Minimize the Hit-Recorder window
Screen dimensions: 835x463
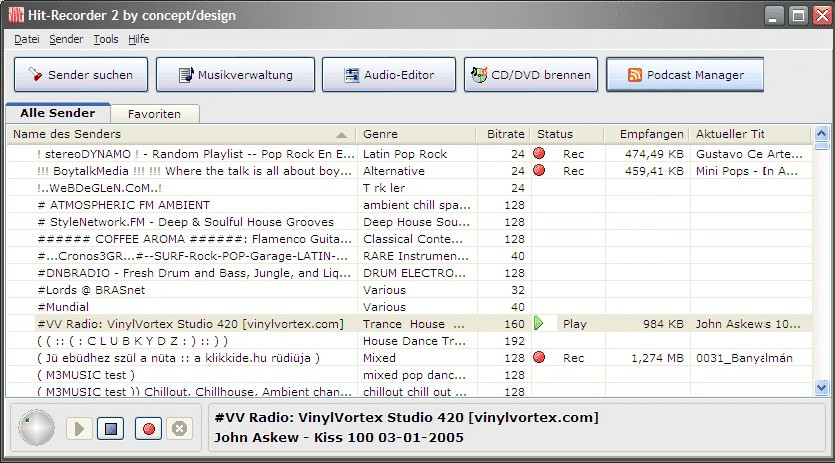coord(774,15)
